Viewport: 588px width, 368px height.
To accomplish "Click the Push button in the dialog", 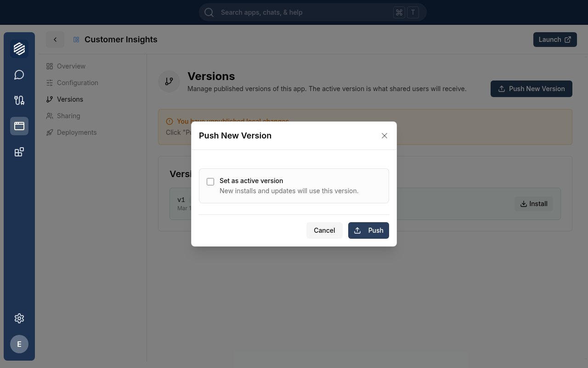I will (x=368, y=230).
